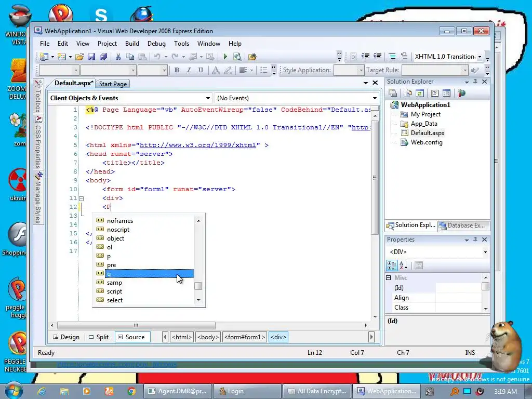The image size is (532, 399).
Task: Save the file with the floppy disk icon
Action: click(91, 57)
